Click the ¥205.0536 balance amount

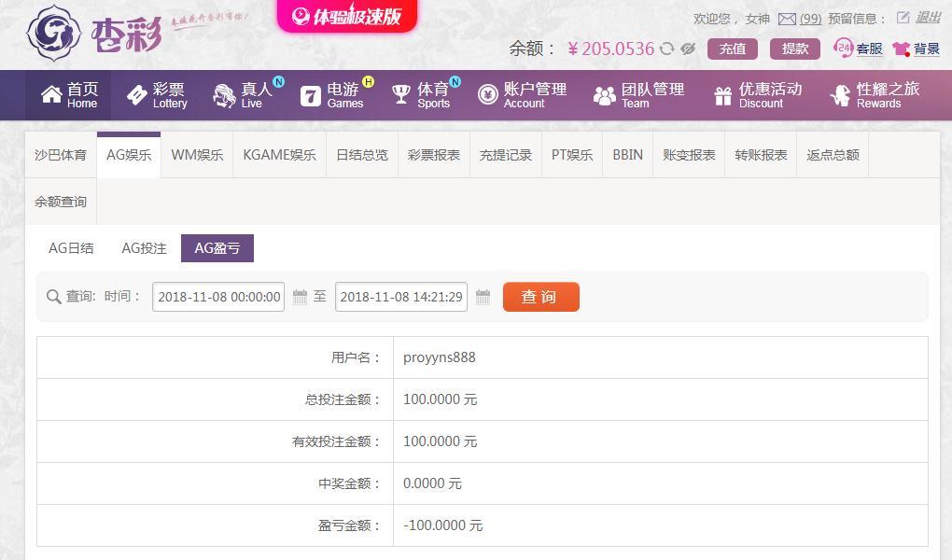[x=610, y=49]
